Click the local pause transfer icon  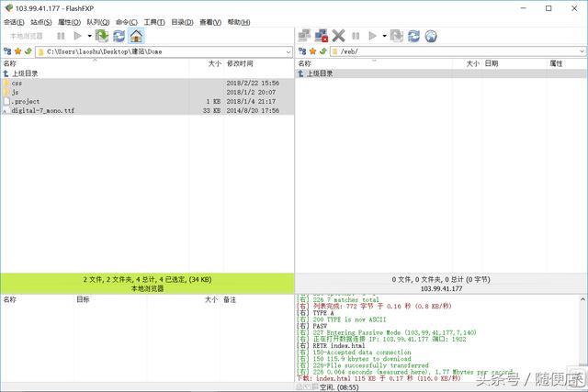coord(61,36)
